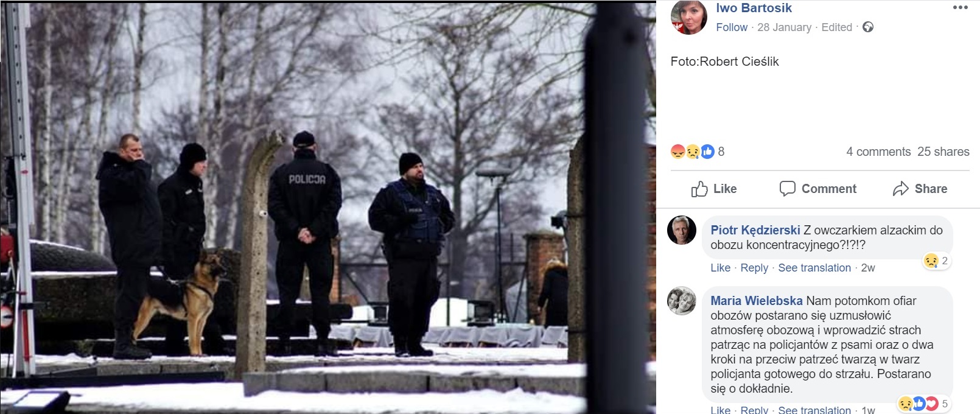
Task: Like Piotr Kędzierski's comment
Action: pyautogui.click(x=720, y=268)
